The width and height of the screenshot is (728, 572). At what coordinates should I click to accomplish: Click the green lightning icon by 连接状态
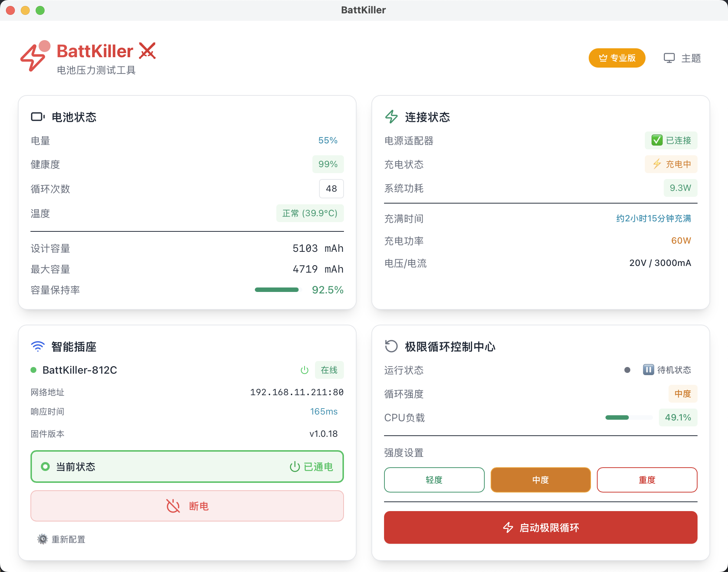coord(391,117)
